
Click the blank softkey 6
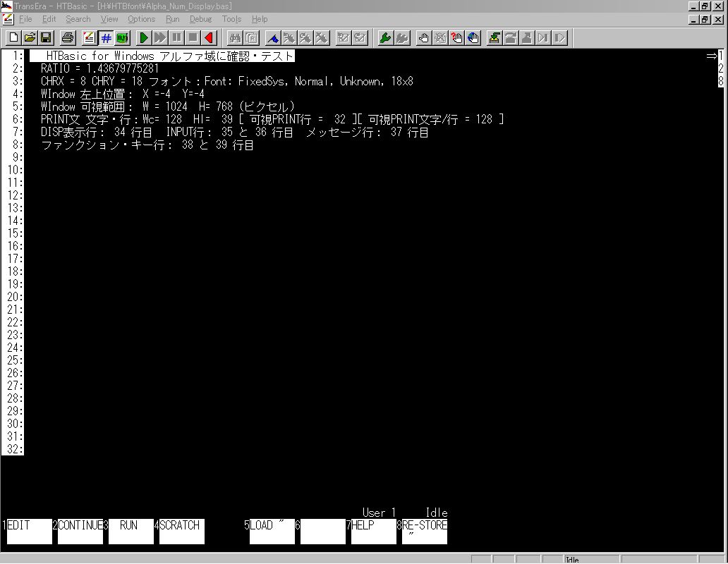point(322,531)
